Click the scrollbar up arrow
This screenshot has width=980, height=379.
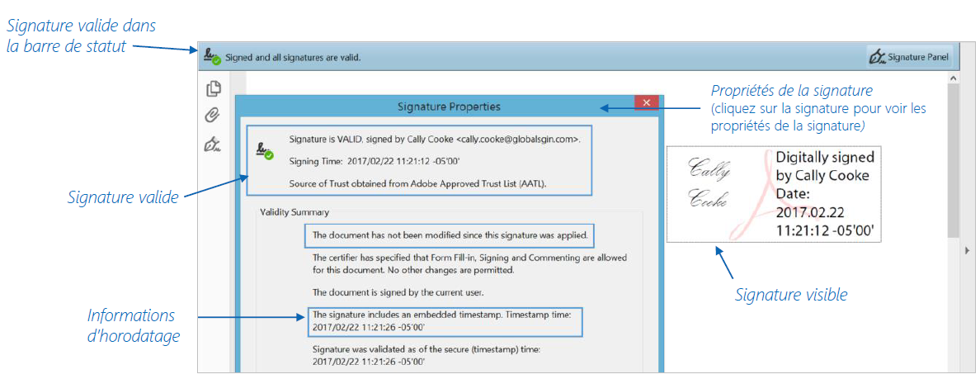pos(954,78)
